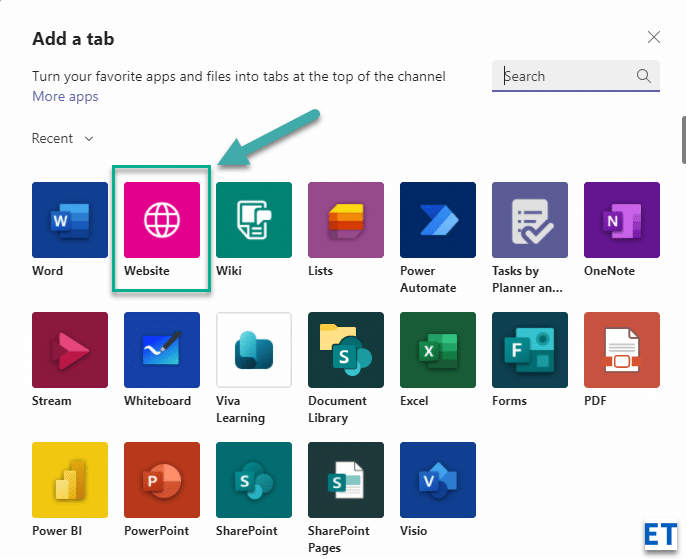Add a Whiteboard tab

pos(162,350)
